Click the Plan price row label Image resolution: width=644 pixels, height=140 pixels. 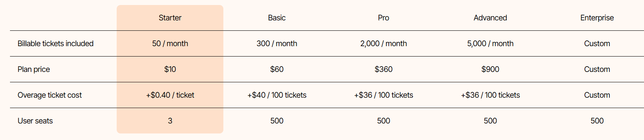pos(34,69)
